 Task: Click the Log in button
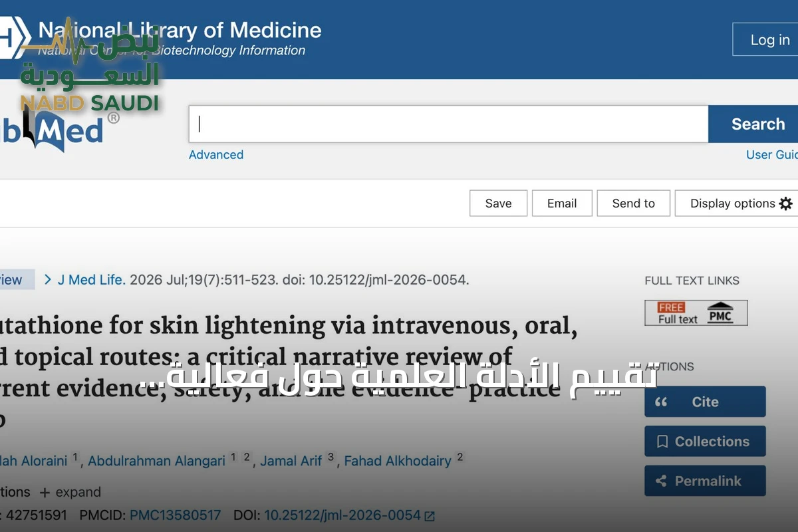tap(765, 40)
